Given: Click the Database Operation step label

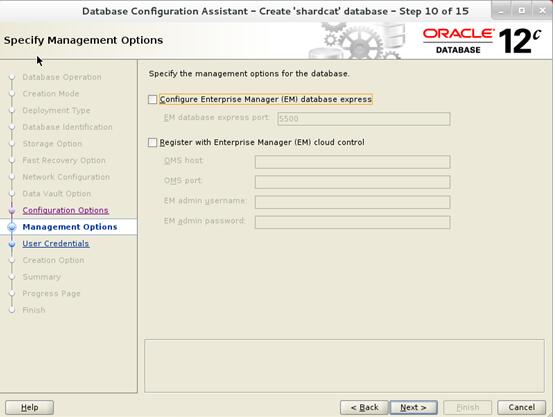Looking at the screenshot, I should (62, 77).
